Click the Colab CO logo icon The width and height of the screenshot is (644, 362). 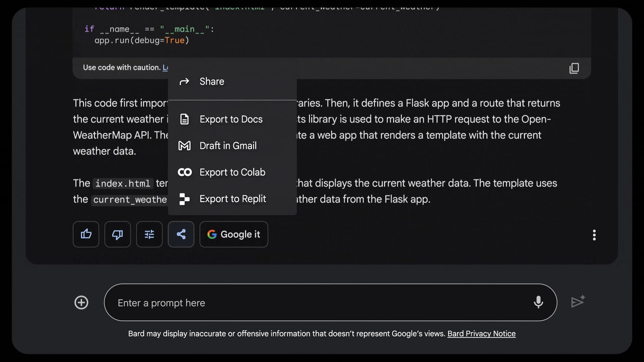pos(184,172)
